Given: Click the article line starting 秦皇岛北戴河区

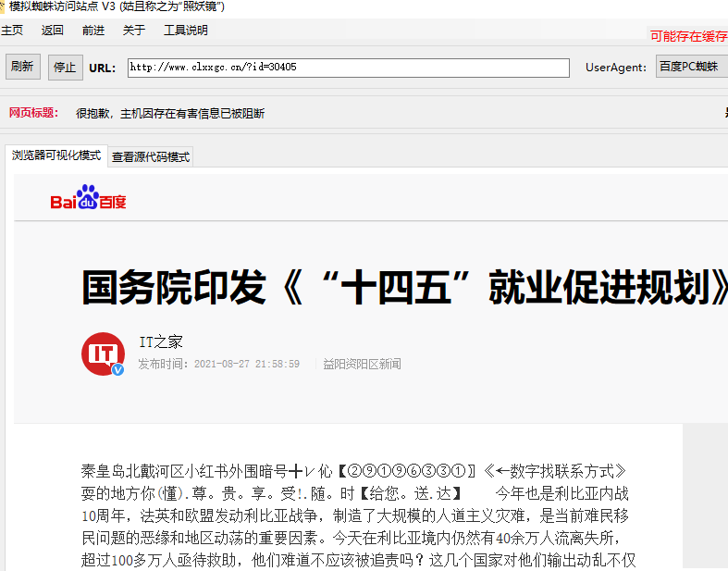Looking at the screenshot, I should point(353,471).
